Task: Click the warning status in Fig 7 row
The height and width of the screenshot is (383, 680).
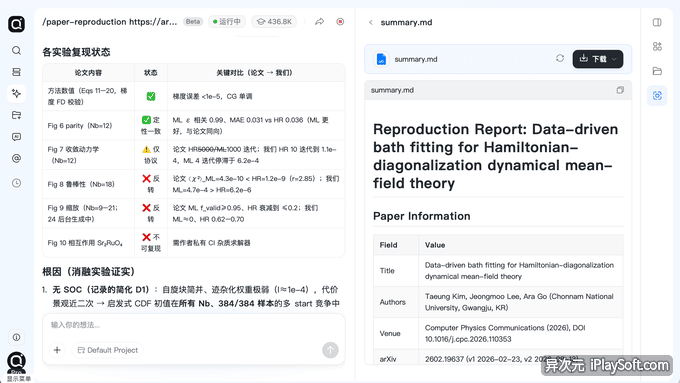Action: coord(151,155)
